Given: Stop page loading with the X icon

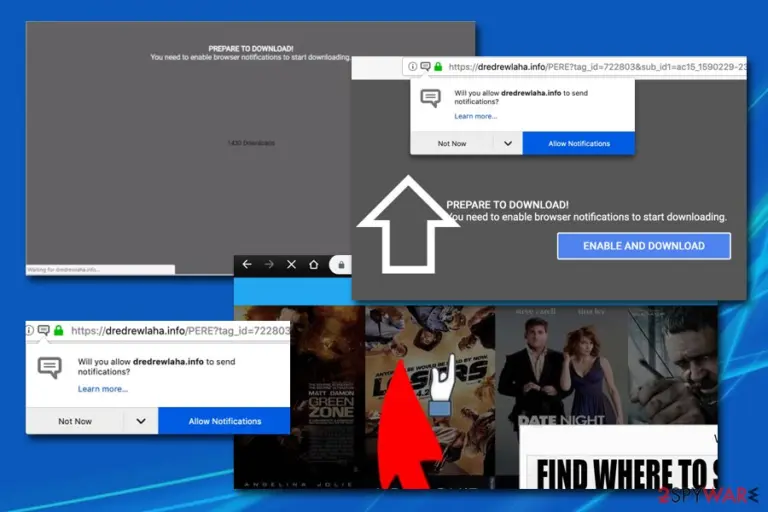Looking at the screenshot, I should 291,264.
